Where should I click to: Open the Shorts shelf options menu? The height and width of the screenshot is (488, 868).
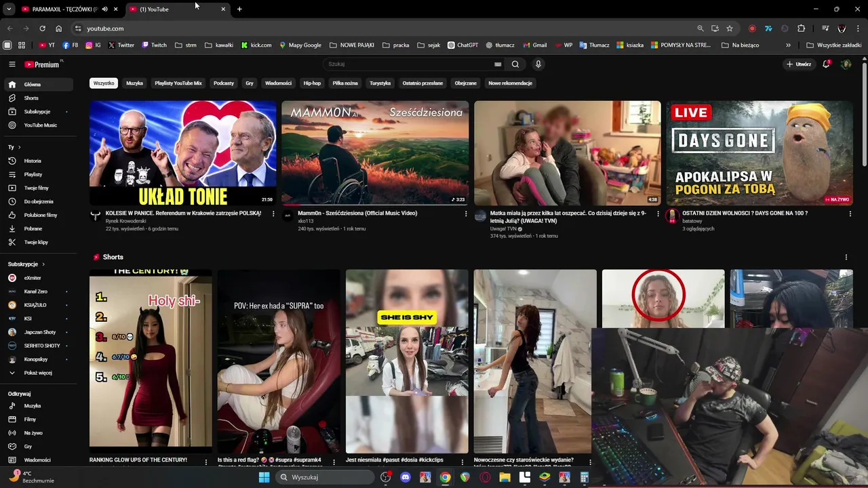coord(846,257)
